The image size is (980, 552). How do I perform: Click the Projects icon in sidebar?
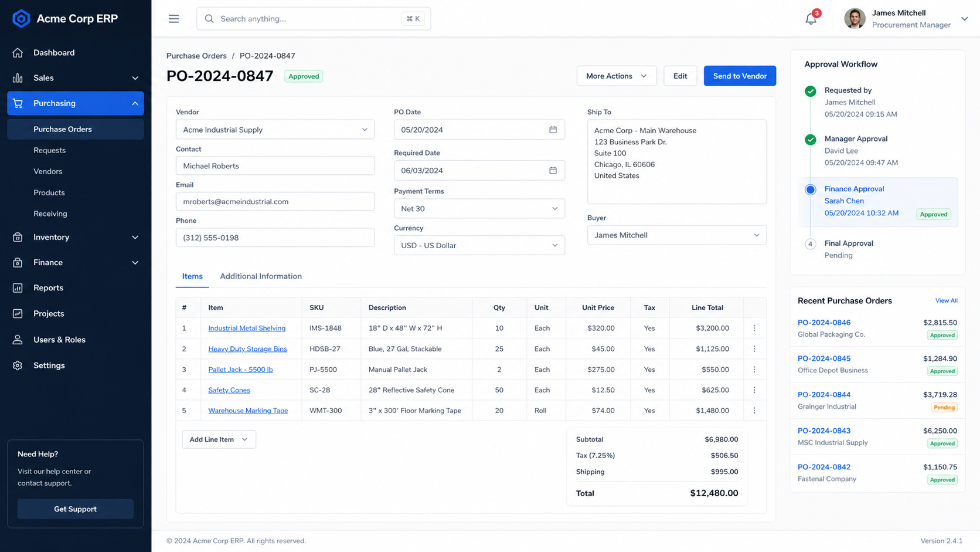pos(18,314)
